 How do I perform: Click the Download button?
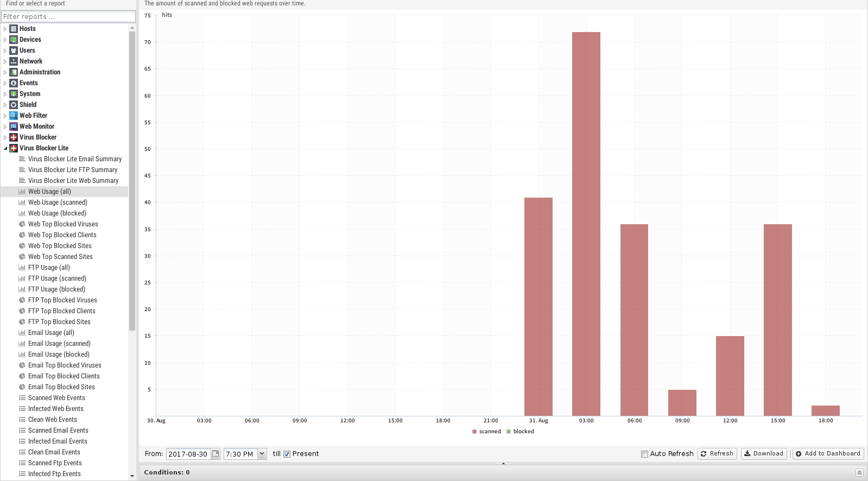click(x=763, y=454)
